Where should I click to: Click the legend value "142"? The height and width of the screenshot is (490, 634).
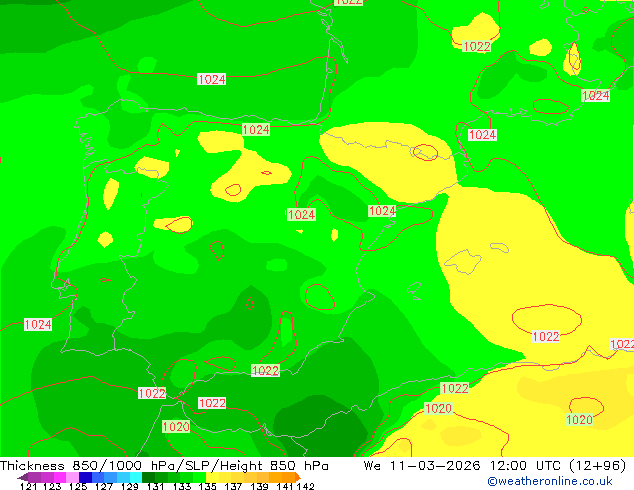point(305,486)
